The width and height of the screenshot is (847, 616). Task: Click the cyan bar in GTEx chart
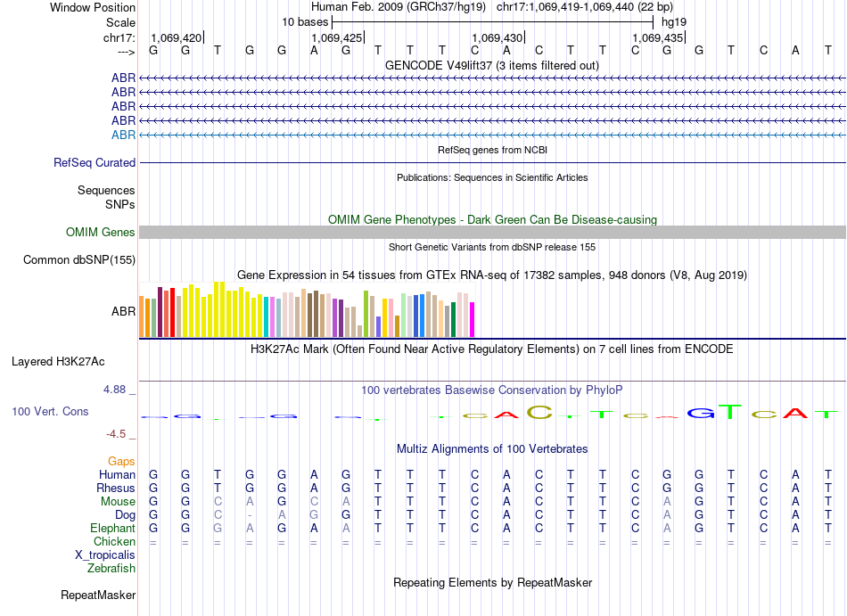267,316
